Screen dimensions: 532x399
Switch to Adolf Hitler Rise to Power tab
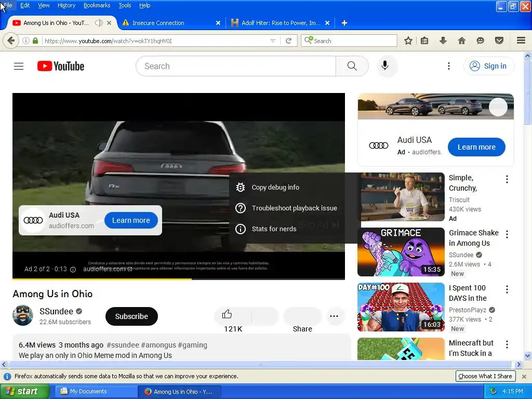280,23
